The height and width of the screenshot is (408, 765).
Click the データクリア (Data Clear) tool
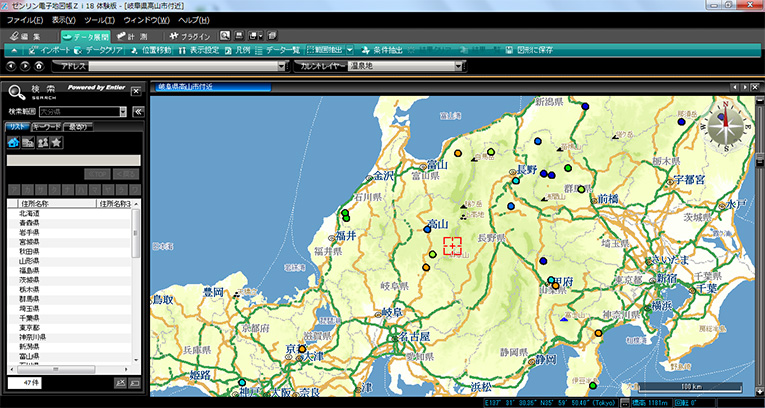click(106, 50)
